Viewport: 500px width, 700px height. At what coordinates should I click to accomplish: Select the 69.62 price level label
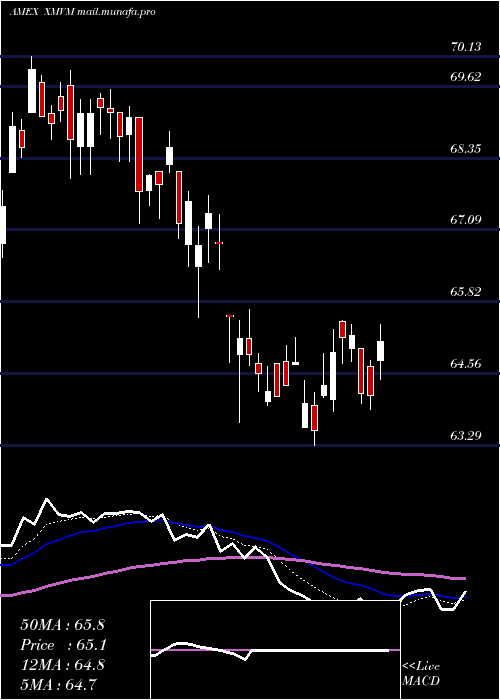(x=466, y=77)
